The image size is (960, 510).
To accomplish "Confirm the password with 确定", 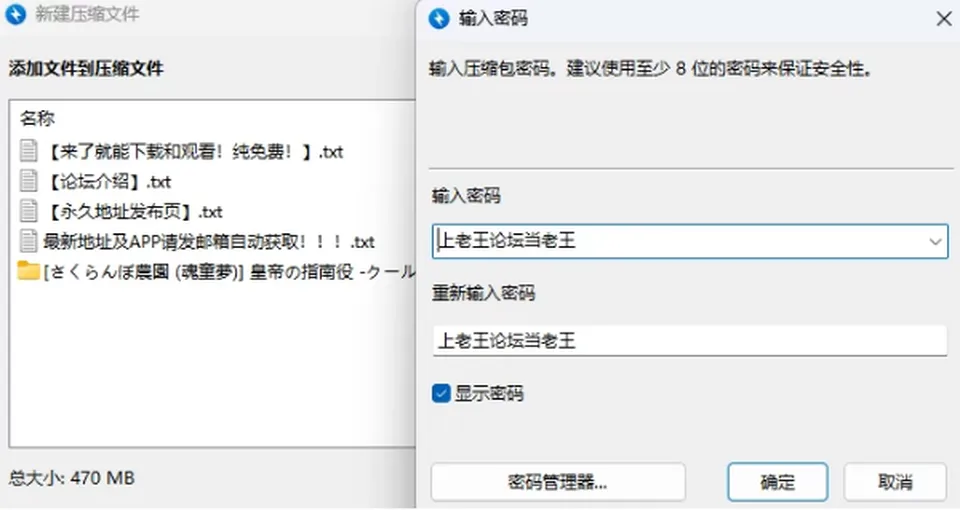I will [x=778, y=482].
